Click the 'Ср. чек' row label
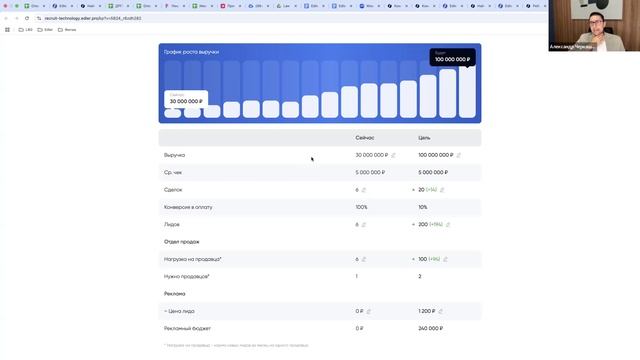Screen dimensions: 640x360 click(x=173, y=173)
